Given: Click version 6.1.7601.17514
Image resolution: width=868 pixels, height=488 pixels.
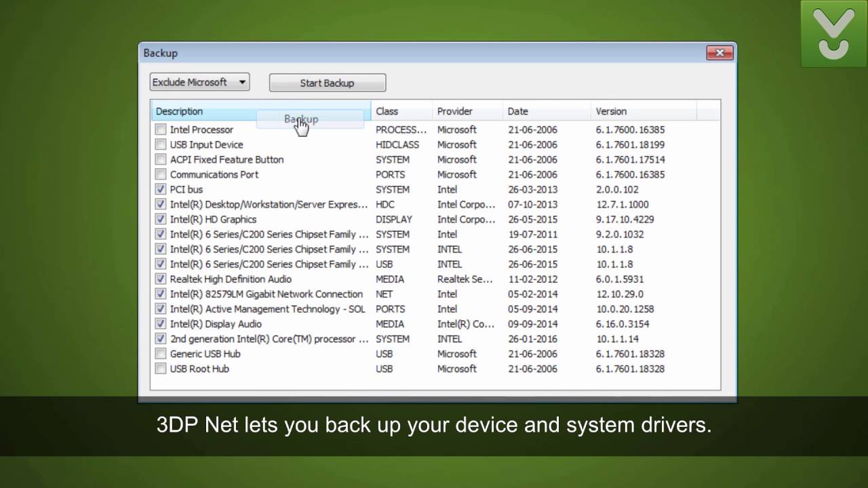Looking at the screenshot, I should tap(630, 159).
